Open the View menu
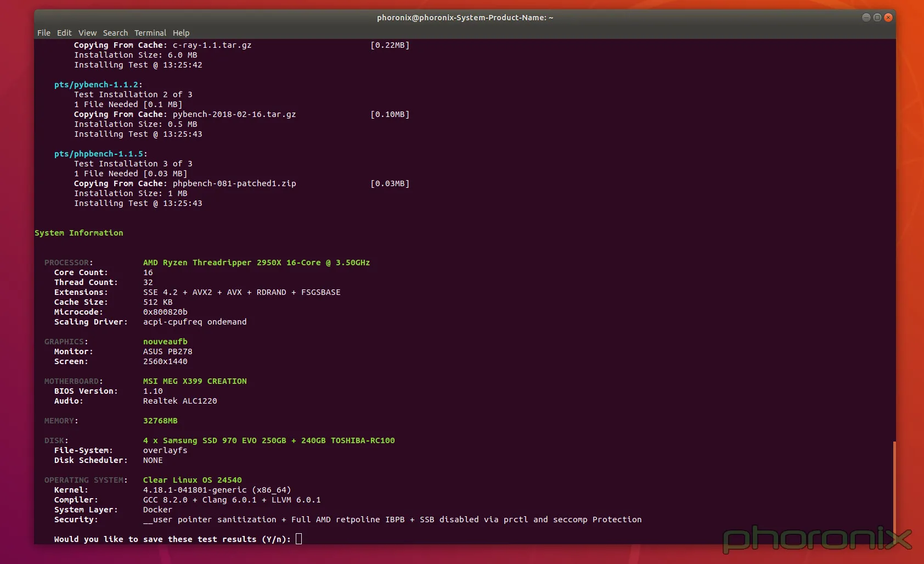924x564 pixels. point(87,33)
